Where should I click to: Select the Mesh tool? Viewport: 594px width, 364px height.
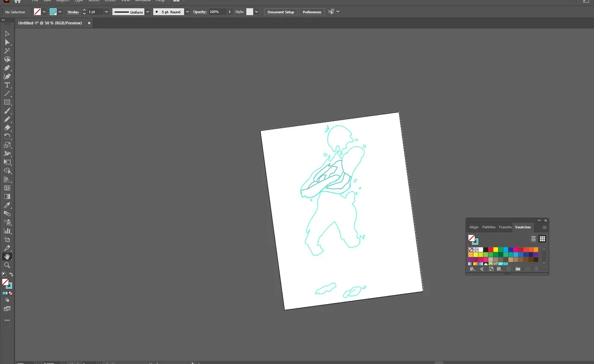coord(7,188)
